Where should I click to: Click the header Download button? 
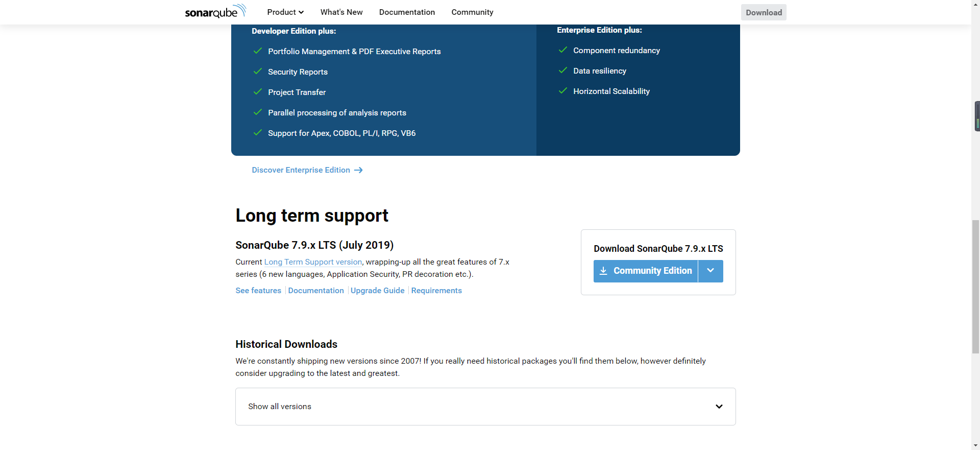[x=764, y=12]
